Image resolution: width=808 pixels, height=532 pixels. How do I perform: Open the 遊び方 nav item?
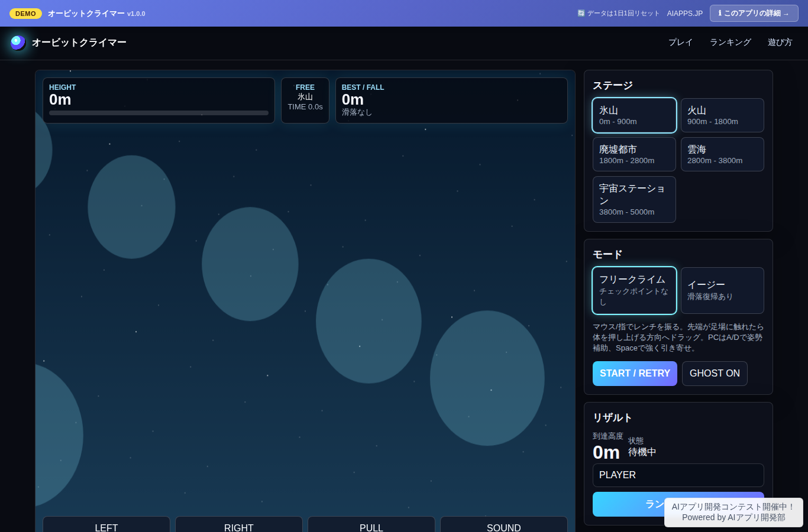[780, 43]
